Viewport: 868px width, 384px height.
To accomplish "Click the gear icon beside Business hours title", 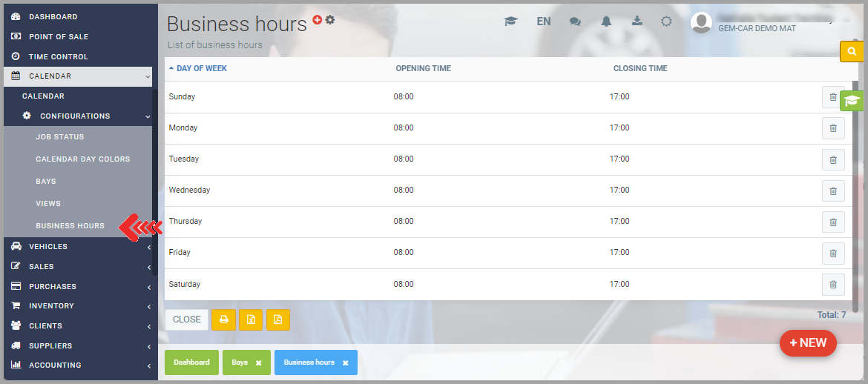I will (330, 20).
